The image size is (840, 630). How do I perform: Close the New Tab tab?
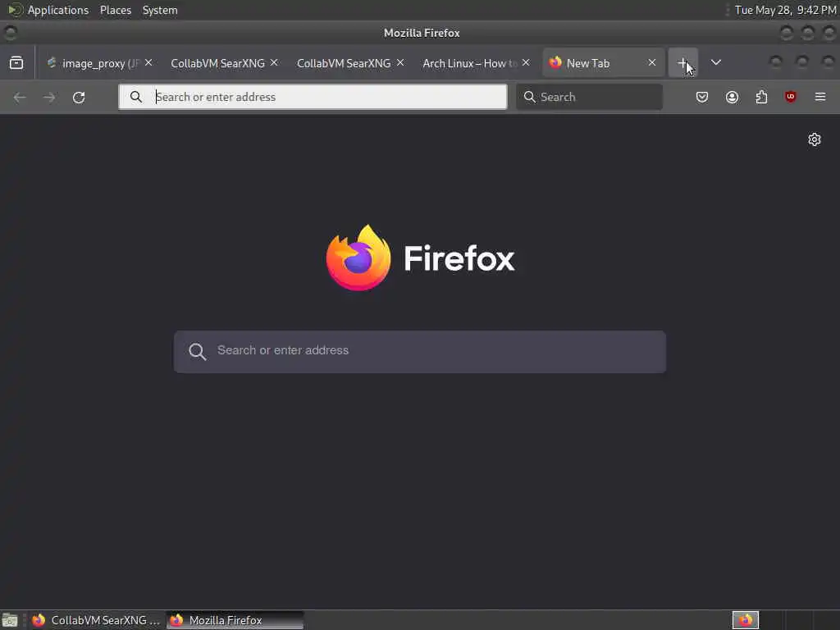652,62
